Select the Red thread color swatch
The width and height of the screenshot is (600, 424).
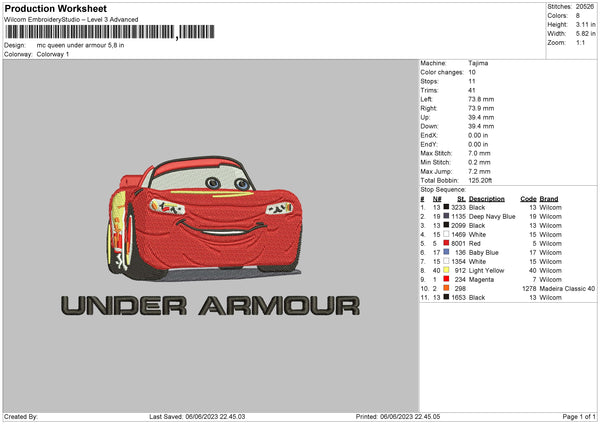pos(446,243)
